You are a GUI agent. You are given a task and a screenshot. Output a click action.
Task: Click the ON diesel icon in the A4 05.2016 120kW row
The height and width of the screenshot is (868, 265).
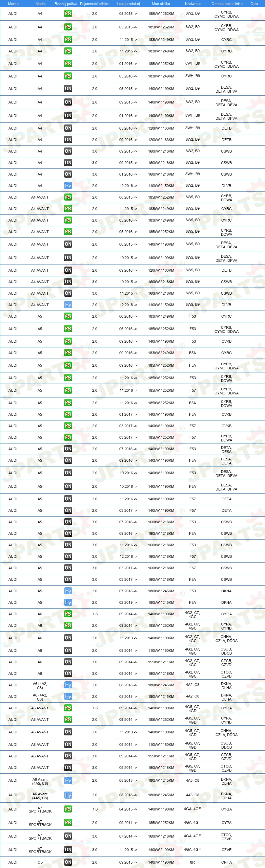coord(68,128)
